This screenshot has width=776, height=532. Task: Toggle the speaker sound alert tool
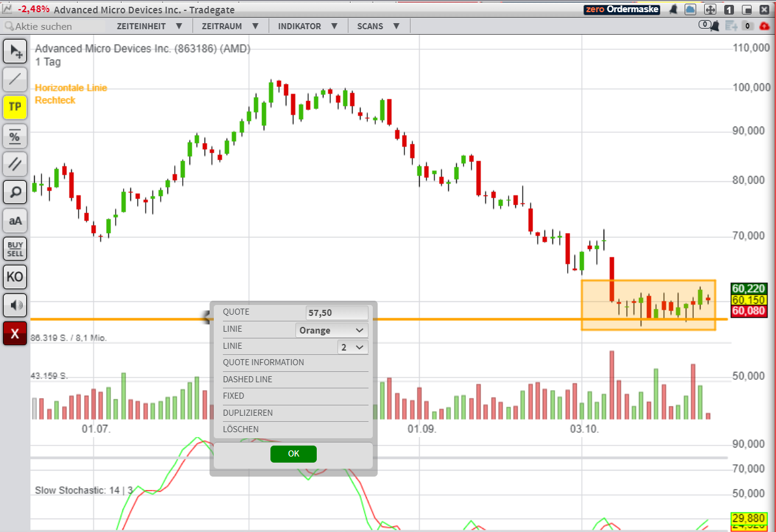click(x=15, y=305)
